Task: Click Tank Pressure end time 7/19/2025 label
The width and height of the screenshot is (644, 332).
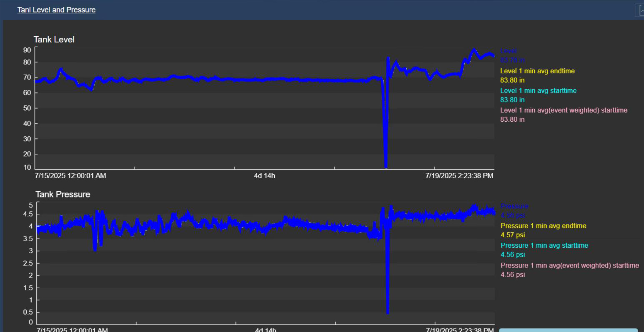Action: point(460,330)
